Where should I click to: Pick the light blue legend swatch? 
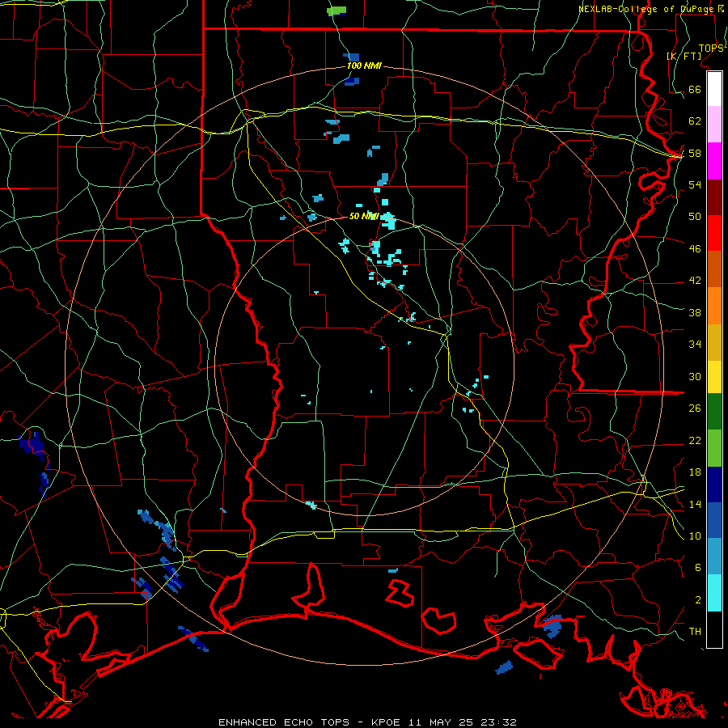714,556
